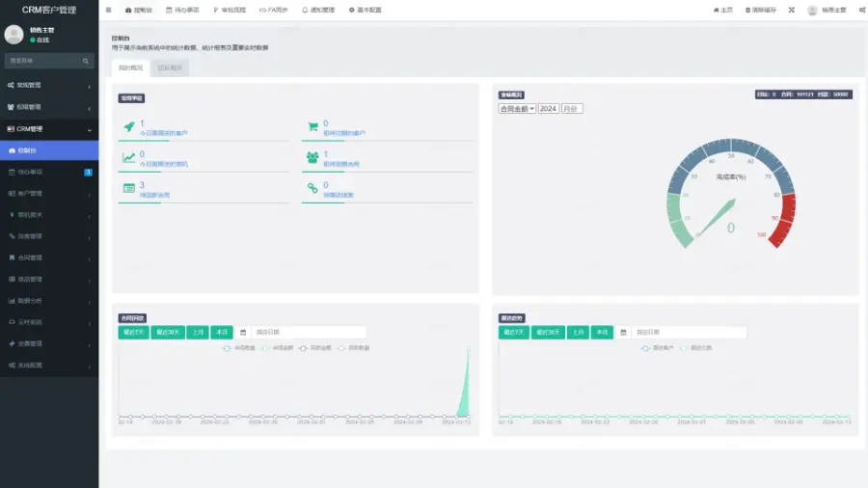Click the rocket icon in the stats panel
The height and width of the screenshot is (488, 868).
(128, 126)
